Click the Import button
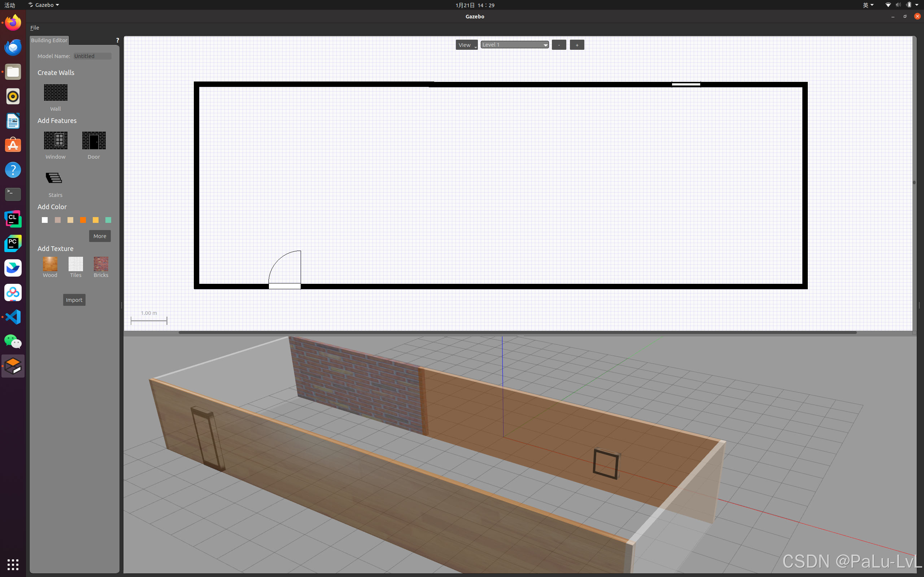 coord(74,300)
